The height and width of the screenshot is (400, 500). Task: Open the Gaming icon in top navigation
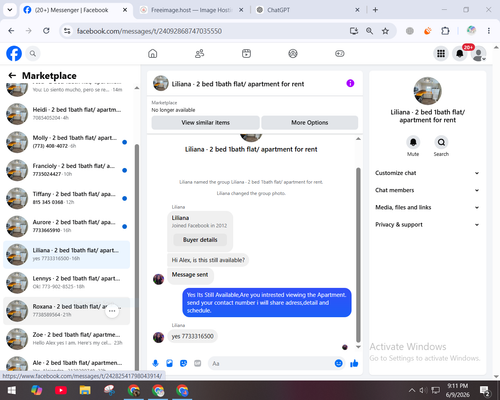(x=340, y=53)
